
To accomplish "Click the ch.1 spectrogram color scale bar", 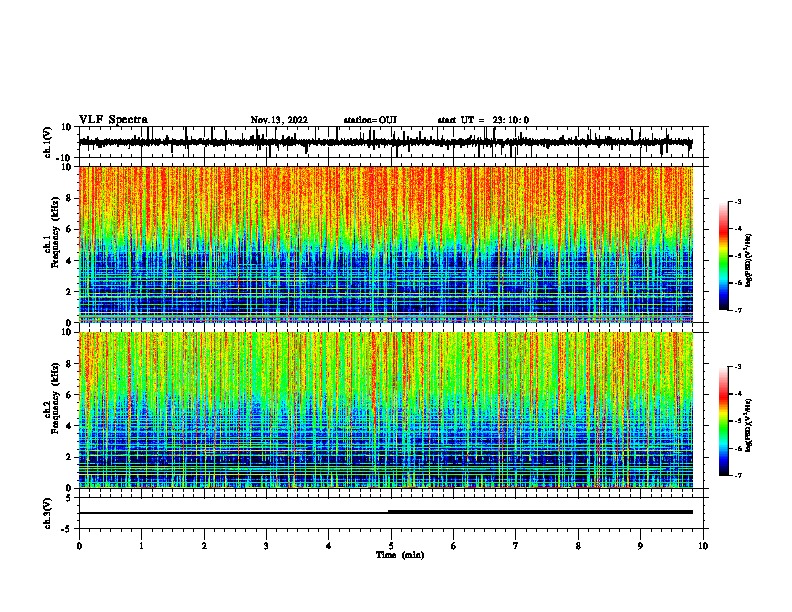I will pyautogui.click(x=724, y=256).
